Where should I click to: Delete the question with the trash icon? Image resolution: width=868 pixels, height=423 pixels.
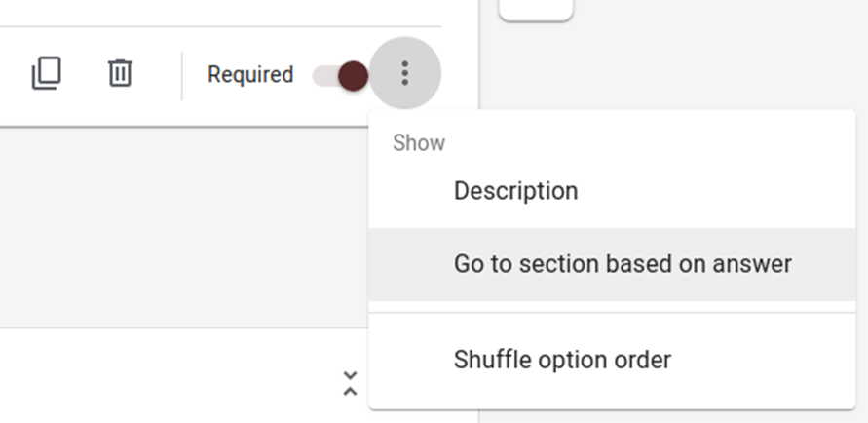(x=120, y=74)
